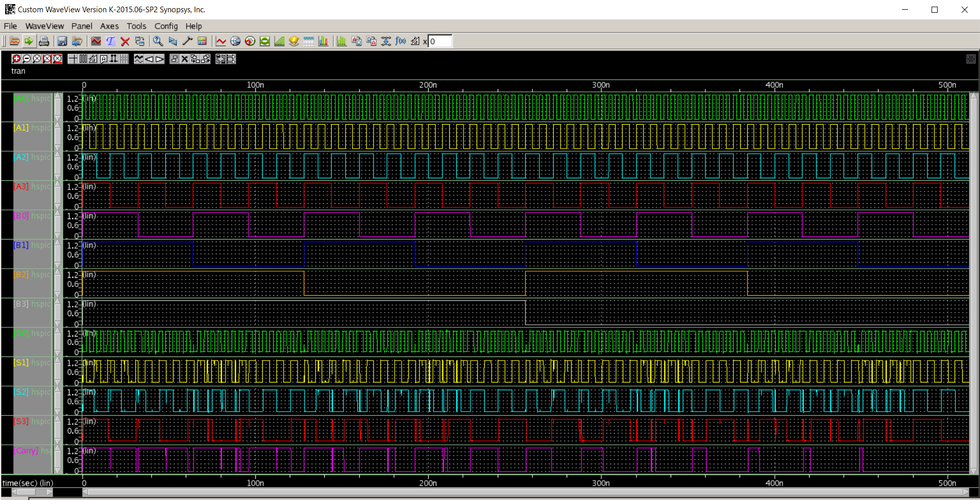980x500 pixels.
Task: Expand the panel list icon at top right
Action: pyautogui.click(x=970, y=59)
